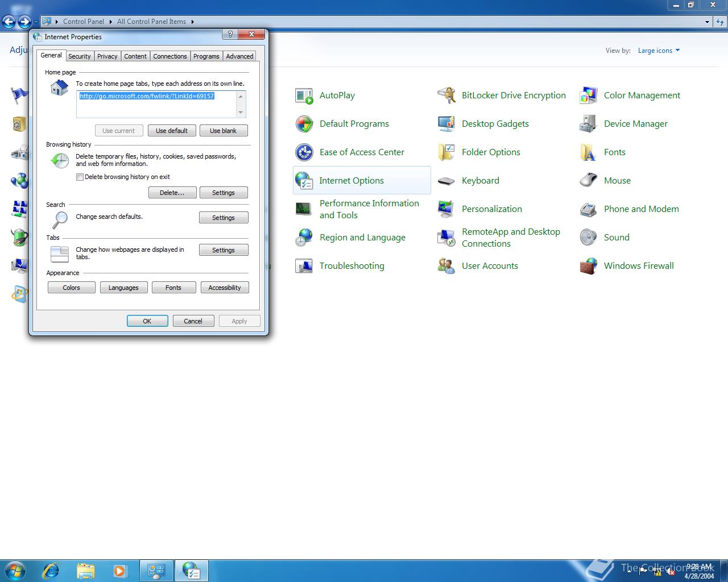
Task: Confirm with the OK button
Action: pyautogui.click(x=147, y=321)
